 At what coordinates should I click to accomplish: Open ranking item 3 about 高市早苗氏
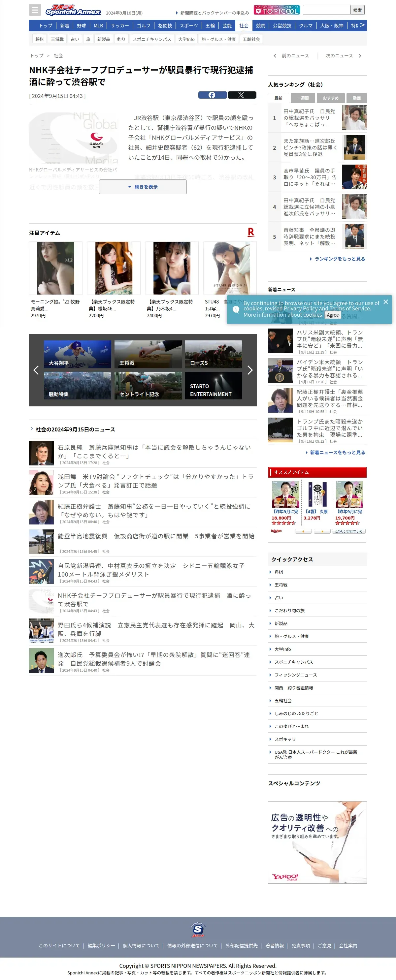pos(317,177)
